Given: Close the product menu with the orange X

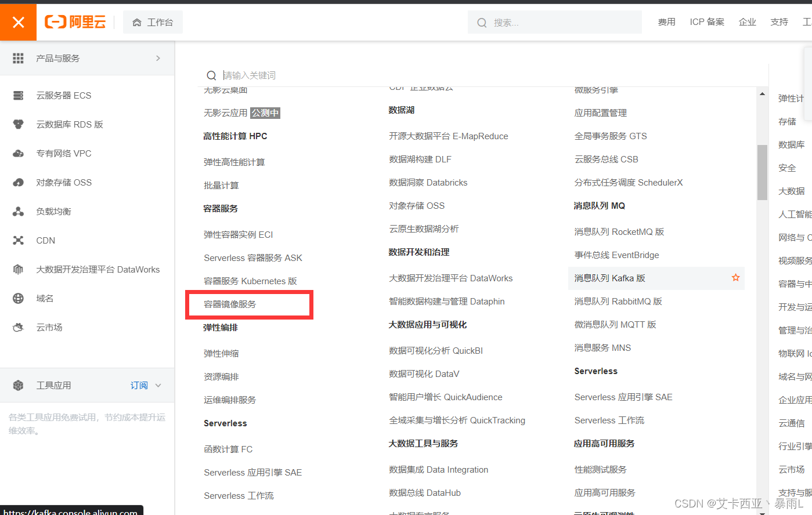Looking at the screenshot, I should [18, 22].
